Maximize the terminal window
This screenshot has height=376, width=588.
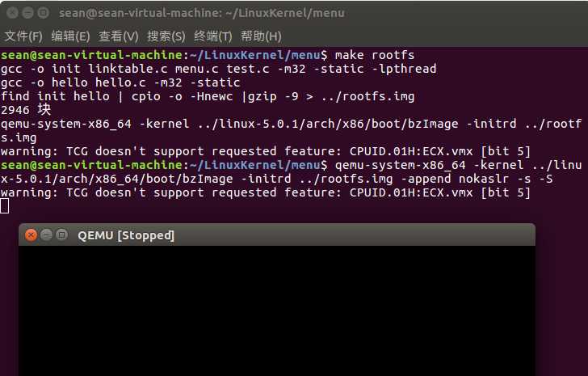pos(42,13)
